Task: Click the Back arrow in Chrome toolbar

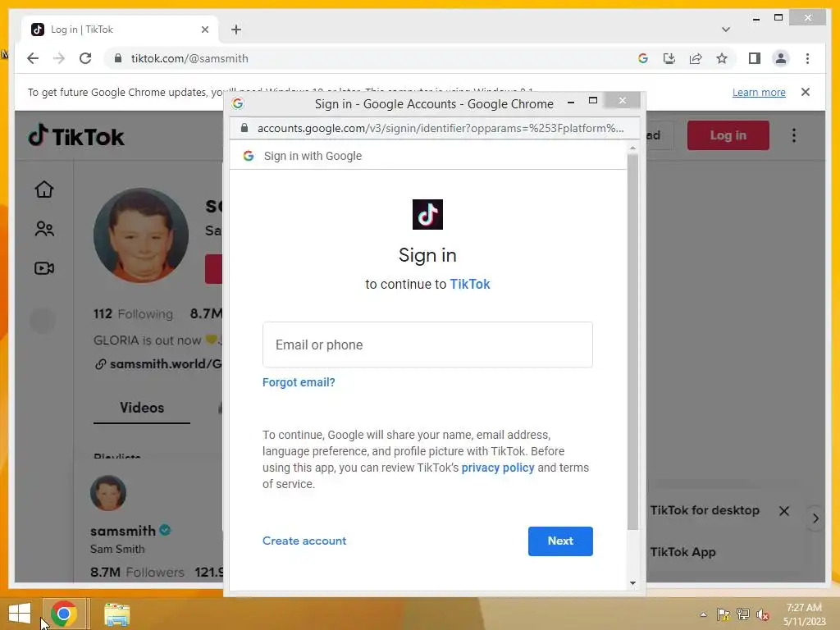Action: [x=33, y=58]
